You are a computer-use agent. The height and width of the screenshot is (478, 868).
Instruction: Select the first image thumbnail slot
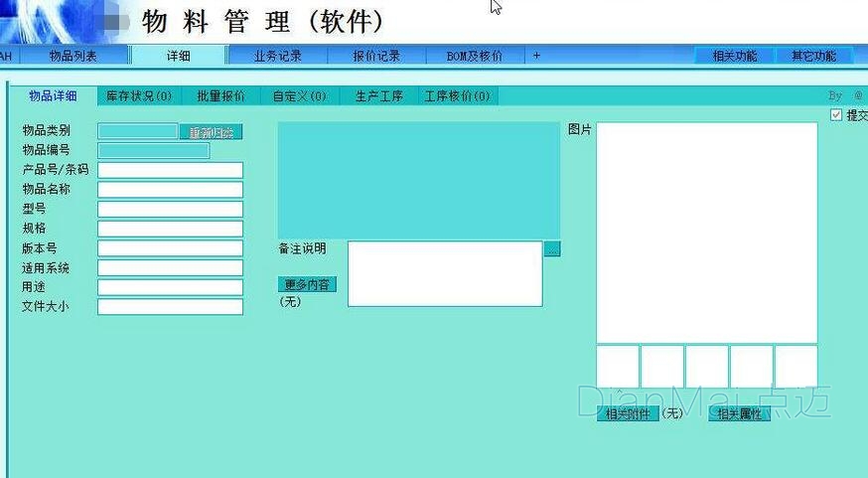[x=618, y=367]
